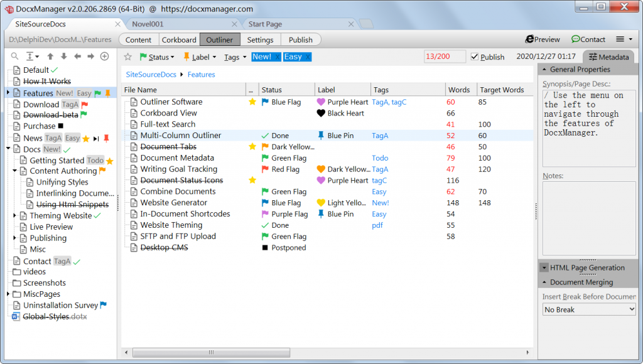Click the TagA link in Multi-Column Outliner row
This screenshot has height=364, width=643.
(380, 136)
